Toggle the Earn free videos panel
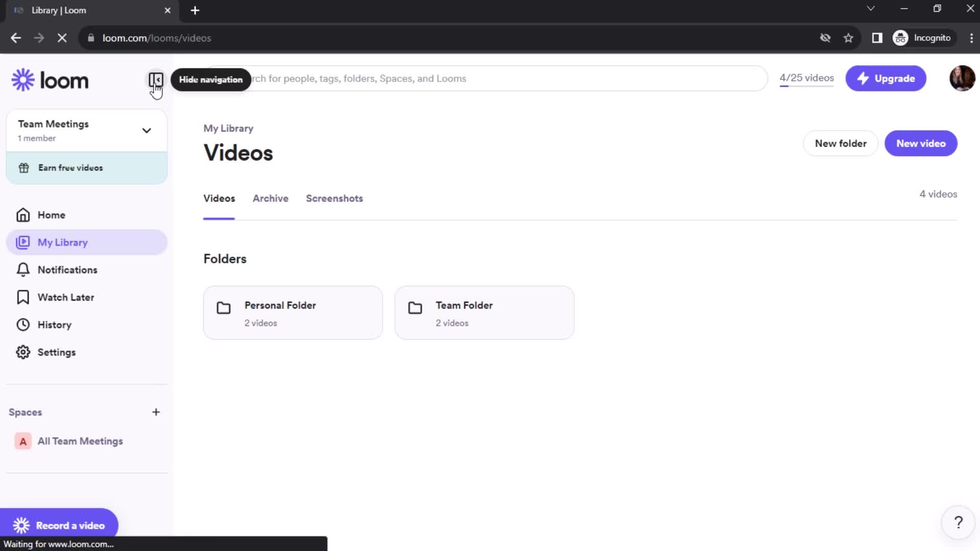This screenshot has height=551, width=980. point(86,167)
